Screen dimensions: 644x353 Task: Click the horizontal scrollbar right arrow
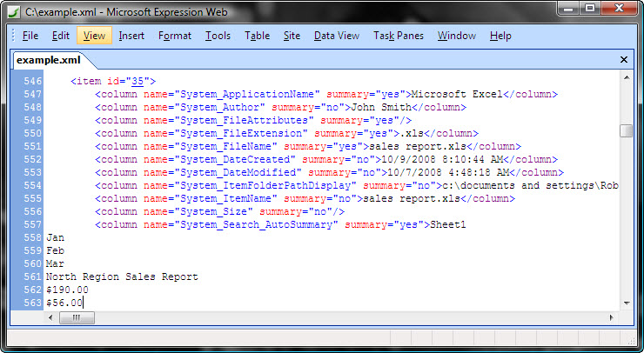[611, 317]
